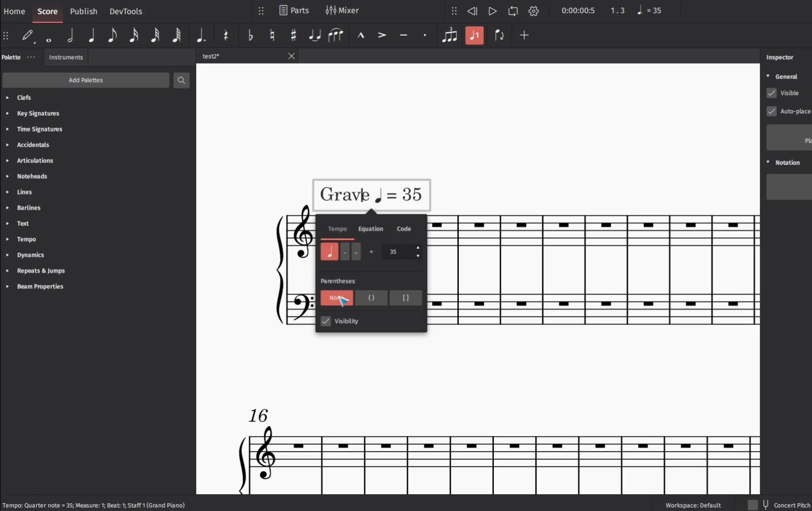Open the Mixer panel
This screenshot has height=511, width=812.
pos(342,11)
